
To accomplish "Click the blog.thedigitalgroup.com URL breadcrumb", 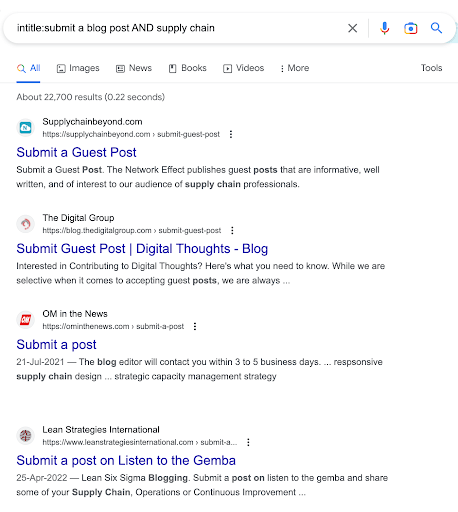I will (x=132, y=230).
